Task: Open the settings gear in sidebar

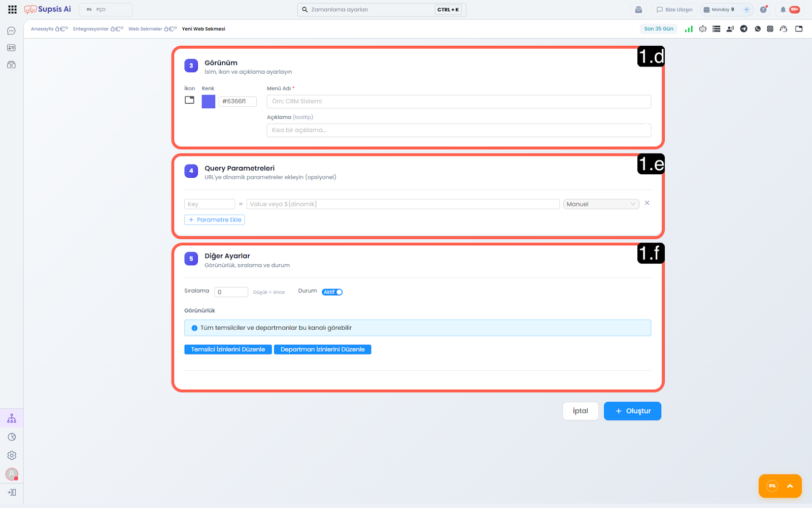Action: pos(12,456)
